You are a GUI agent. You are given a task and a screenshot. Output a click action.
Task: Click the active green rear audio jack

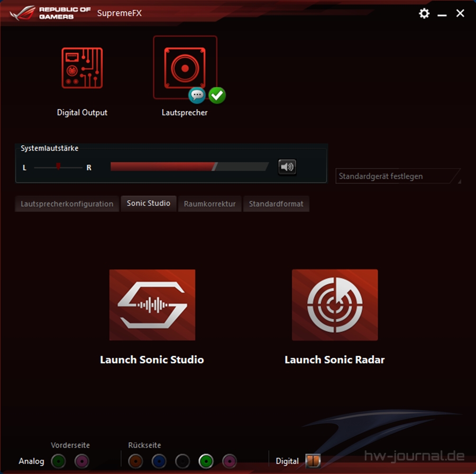tap(206, 461)
